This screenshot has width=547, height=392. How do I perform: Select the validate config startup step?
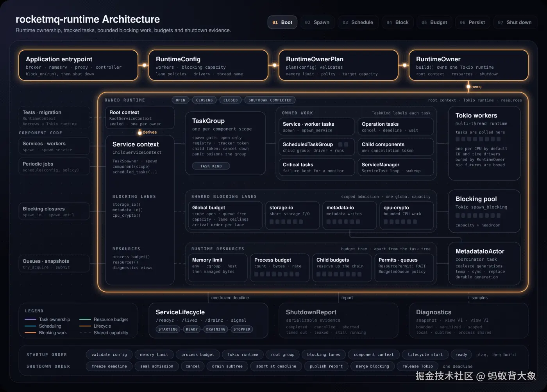[109, 355]
